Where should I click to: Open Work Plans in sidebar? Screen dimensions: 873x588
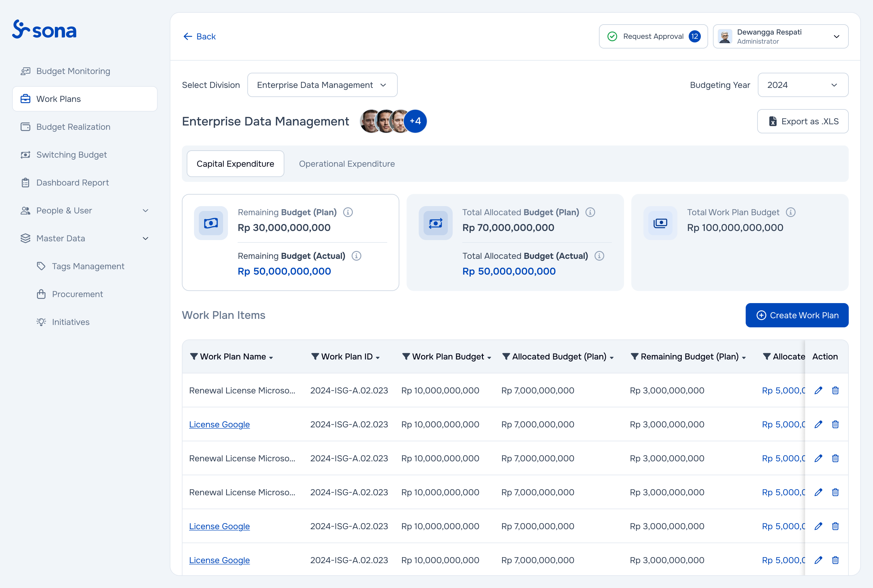85,99
